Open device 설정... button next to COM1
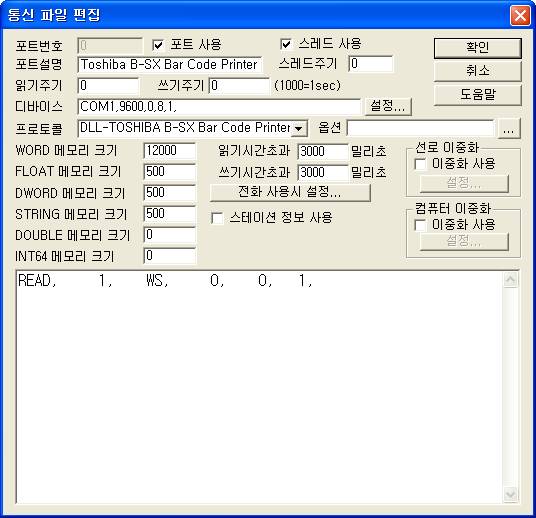The height and width of the screenshot is (518, 536). tap(388, 107)
